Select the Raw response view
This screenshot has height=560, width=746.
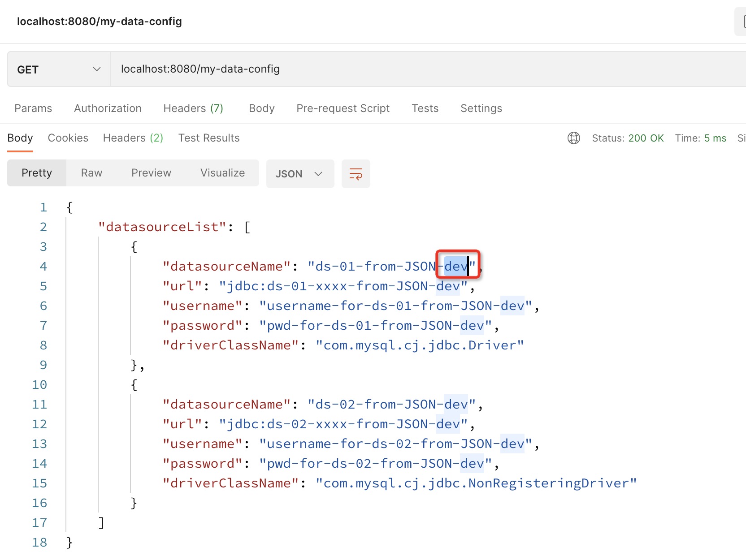[91, 172]
